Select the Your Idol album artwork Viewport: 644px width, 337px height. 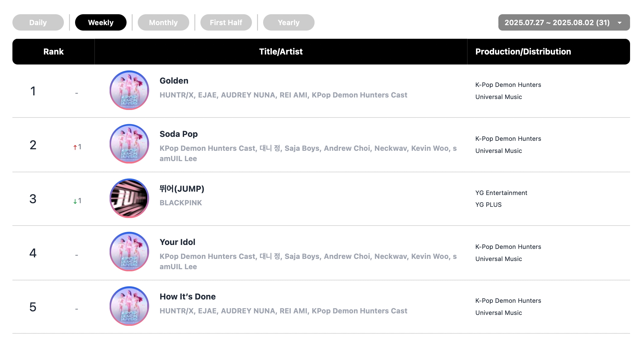click(129, 252)
